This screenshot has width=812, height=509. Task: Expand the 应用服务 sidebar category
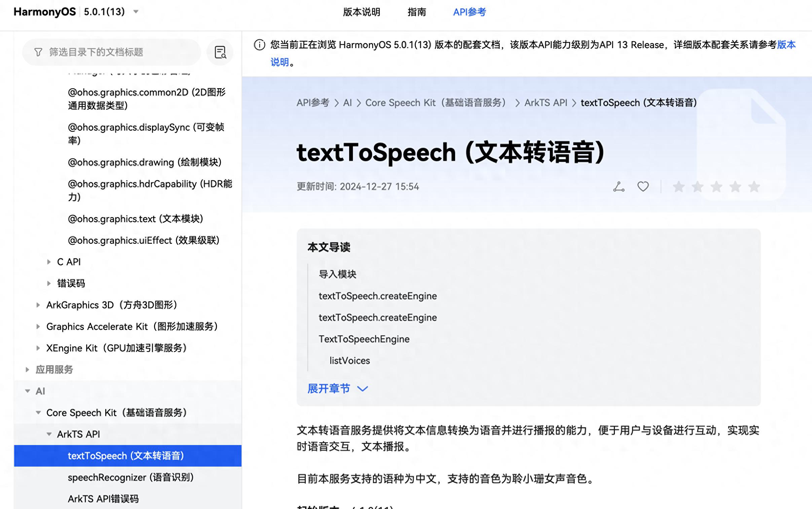27,369
